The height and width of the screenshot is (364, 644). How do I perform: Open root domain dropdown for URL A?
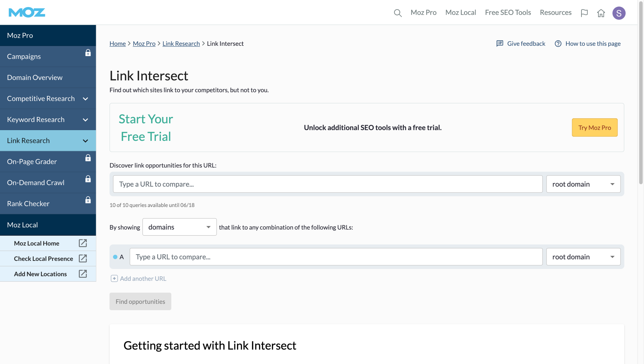click(x=583, y=257)
